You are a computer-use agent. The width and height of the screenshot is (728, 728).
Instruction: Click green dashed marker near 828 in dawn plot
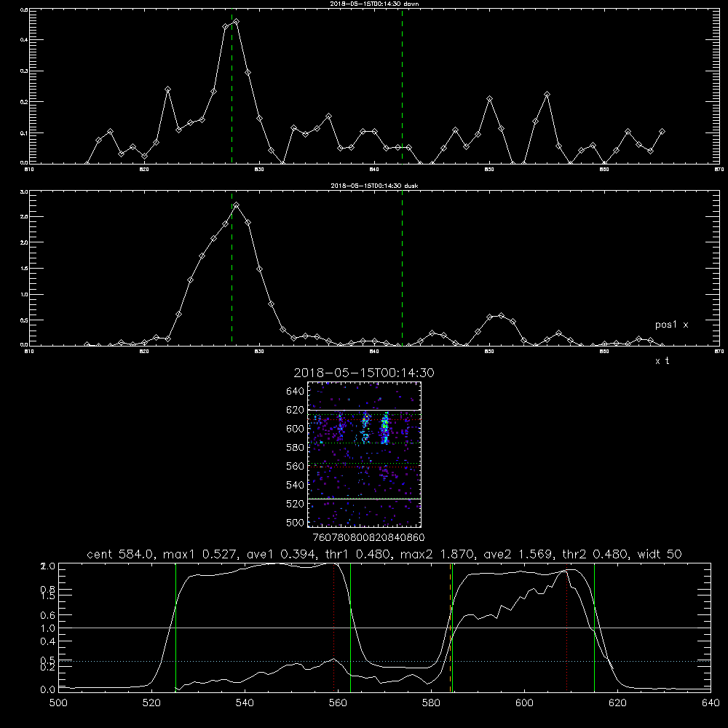tap(232, 86)
